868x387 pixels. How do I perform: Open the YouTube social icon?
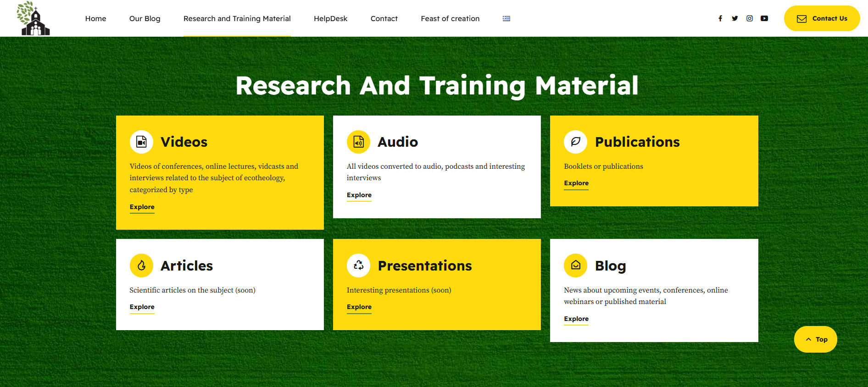point(764,18)
